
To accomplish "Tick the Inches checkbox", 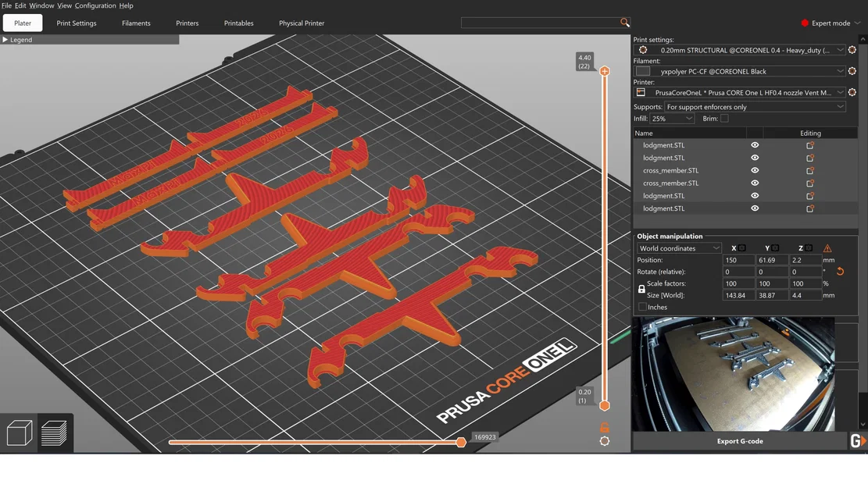I will click(642, 307).
